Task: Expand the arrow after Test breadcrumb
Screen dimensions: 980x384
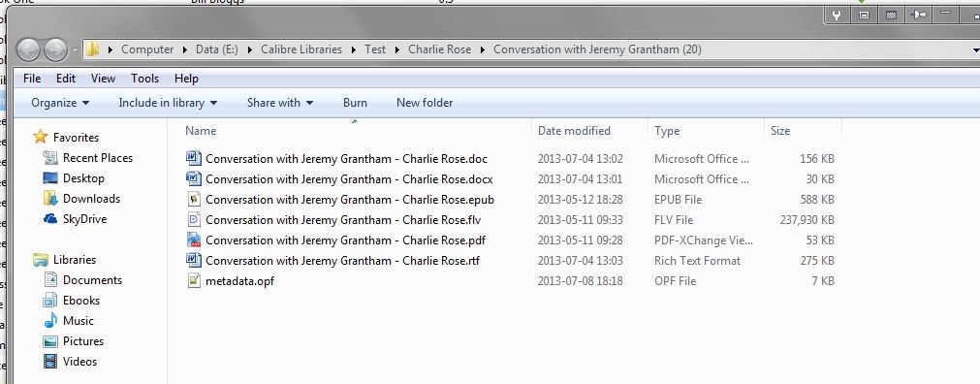Action: pyautogui.click(x=397, y=49)
